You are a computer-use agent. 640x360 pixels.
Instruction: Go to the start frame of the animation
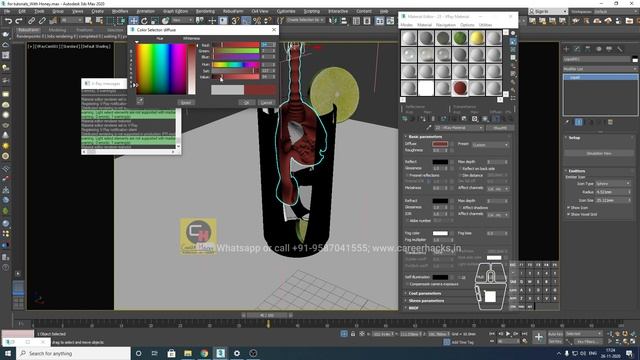(x=492, y=334)
